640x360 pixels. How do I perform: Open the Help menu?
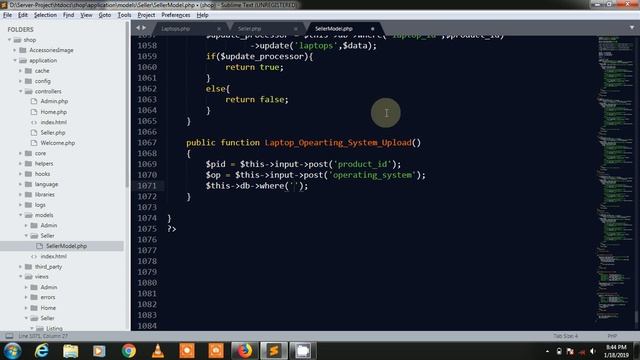click(202, 15)
